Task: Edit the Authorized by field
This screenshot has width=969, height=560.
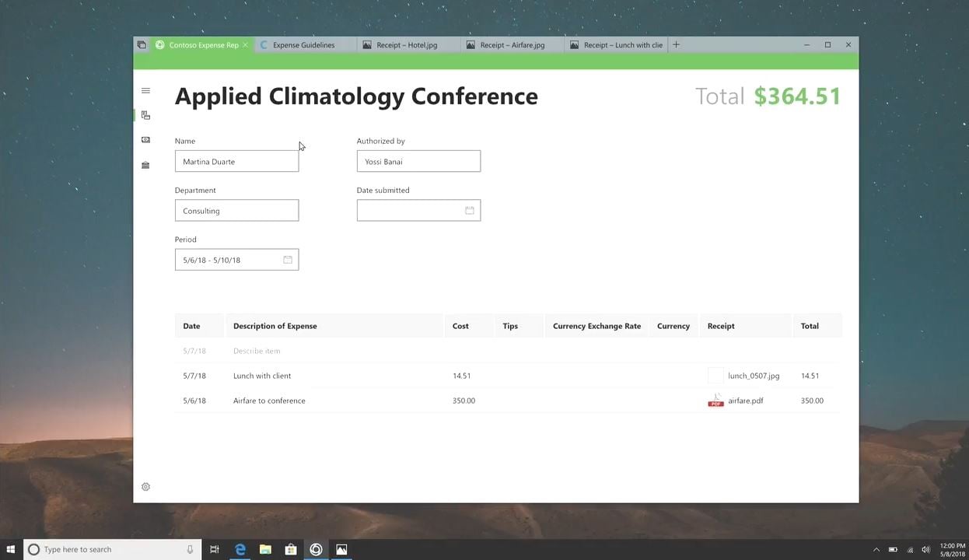Action: (x=418, y=161)
